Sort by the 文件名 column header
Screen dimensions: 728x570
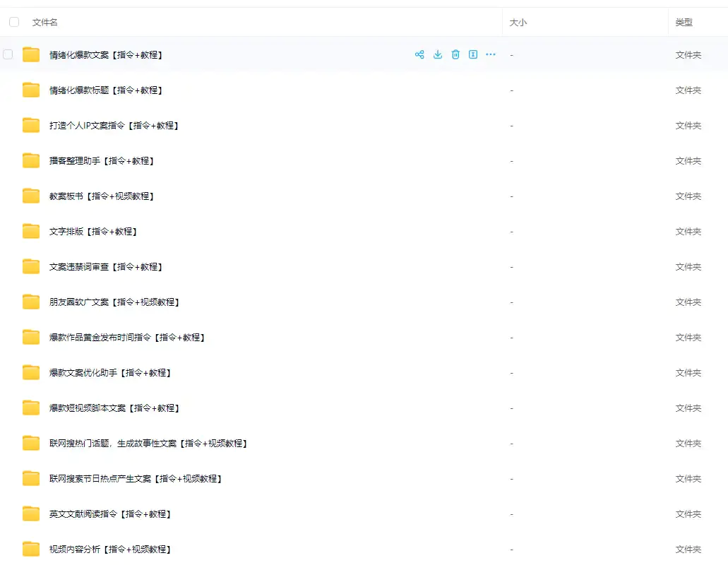[x=45, y=23]
